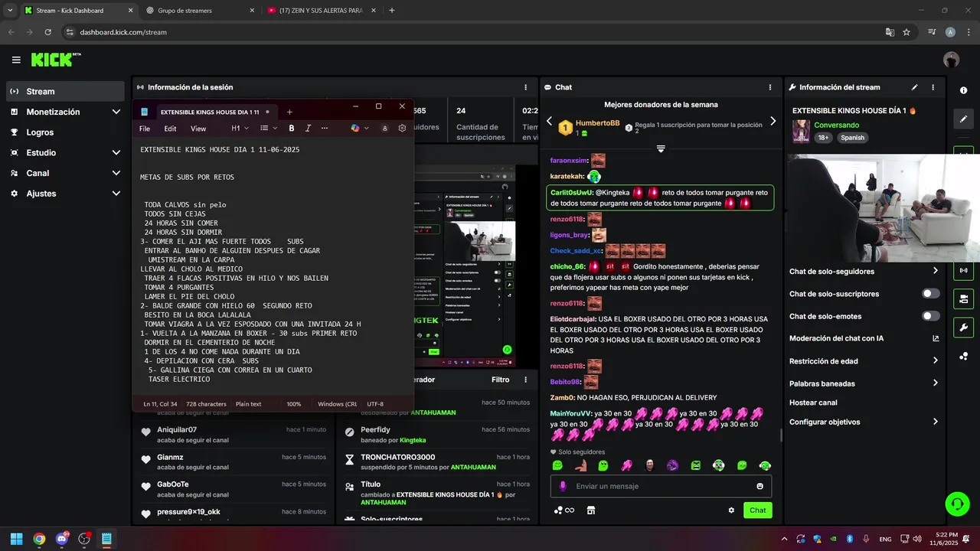Click the wrench icon in the right sidebar
The width and height of the screenshot is (980, 551).
coord(963,328)
